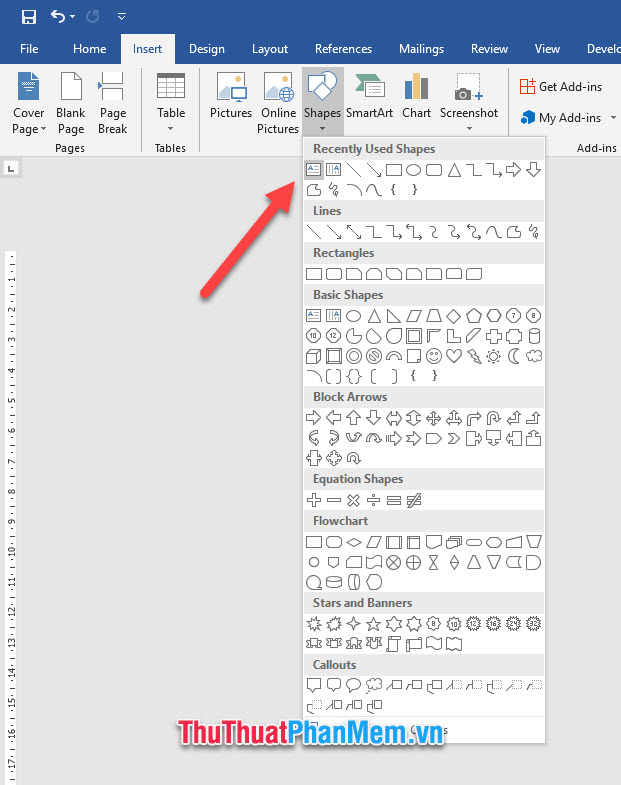
Task: Open the References tab
Action: [x=344, y=49]
